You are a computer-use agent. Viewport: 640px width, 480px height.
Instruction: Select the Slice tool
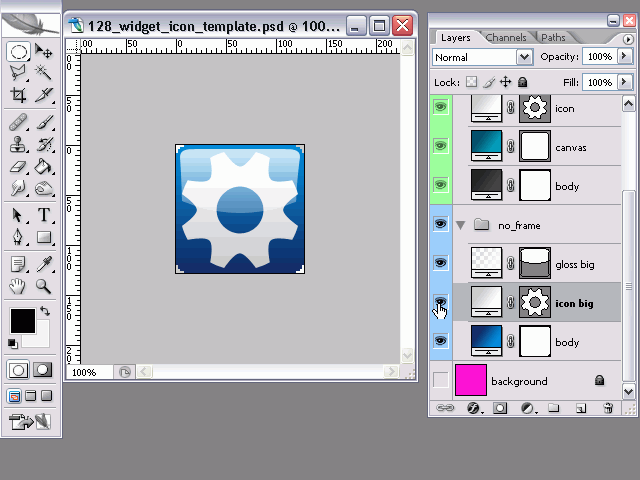[x=43, y=95]
